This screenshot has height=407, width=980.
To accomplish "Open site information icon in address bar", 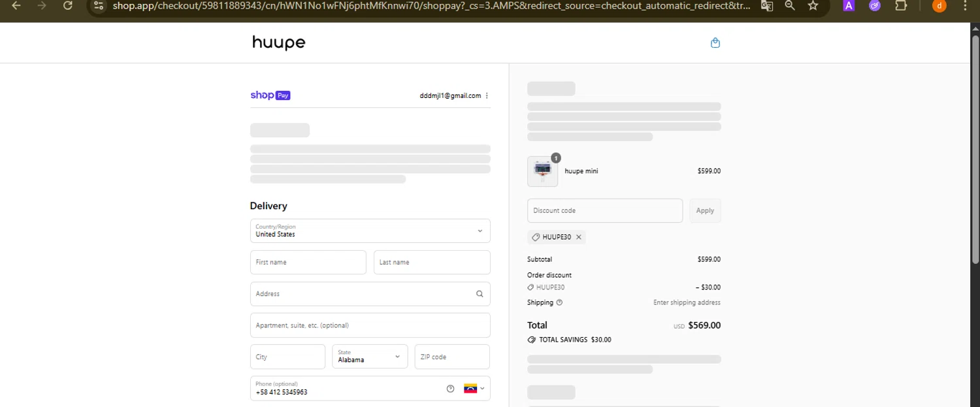I will [x=99, y=6].
